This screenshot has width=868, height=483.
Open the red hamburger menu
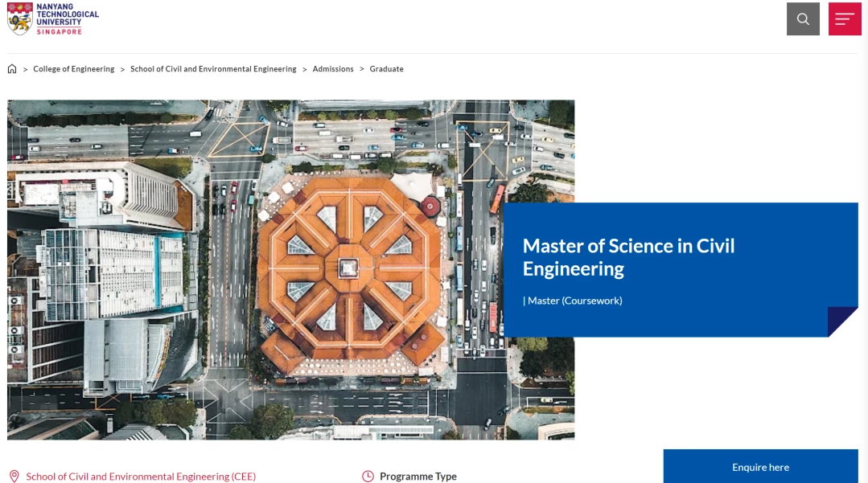pos(844,18)
